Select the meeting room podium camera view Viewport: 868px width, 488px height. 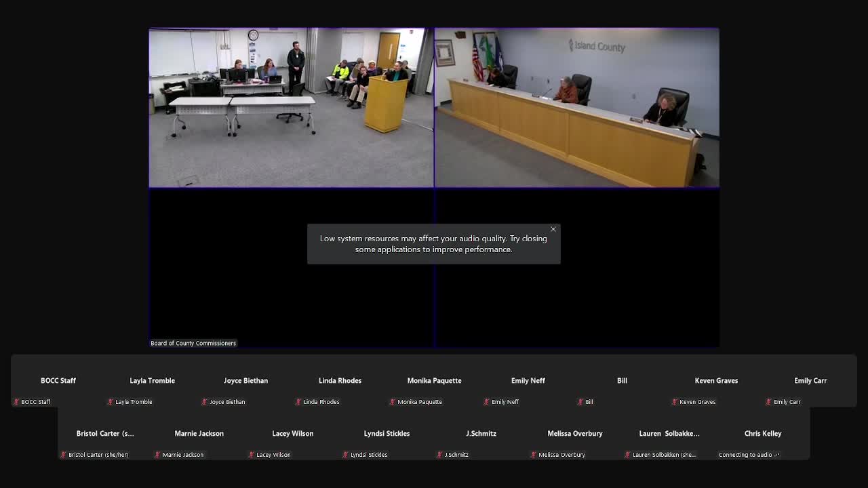[x=291, y=107]
